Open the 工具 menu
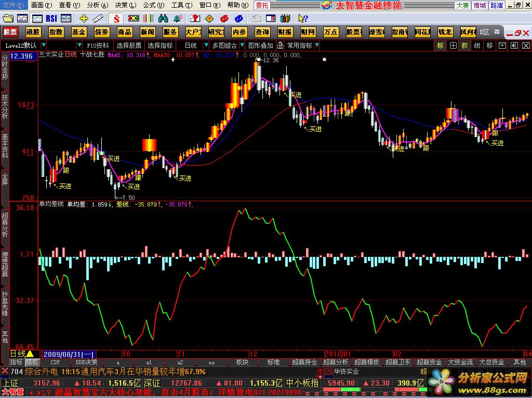 (x=181, y=5)
